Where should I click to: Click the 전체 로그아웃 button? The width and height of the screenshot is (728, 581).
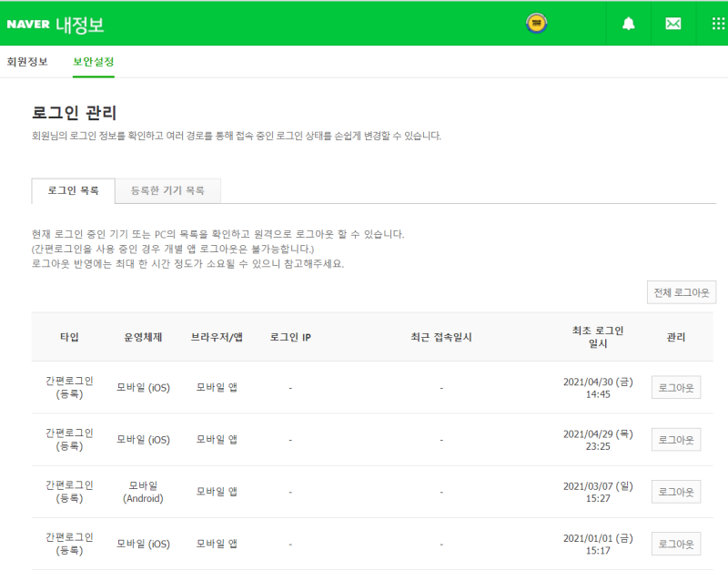click(681, 292)
